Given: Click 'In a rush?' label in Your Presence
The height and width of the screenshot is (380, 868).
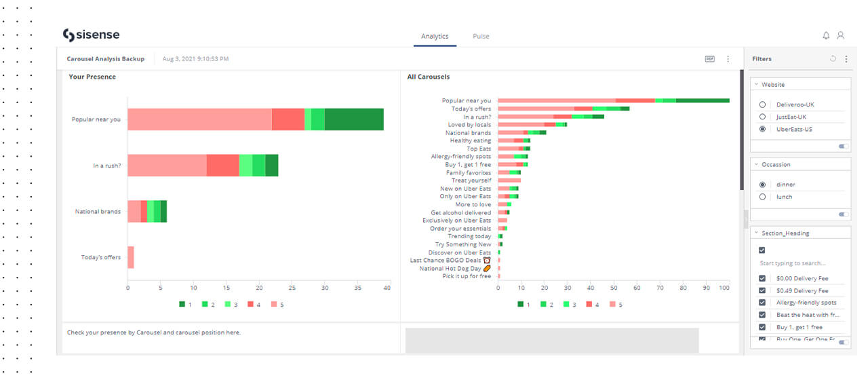Looking at the screenshot, I should pyautogui.click(x=107, y=166).
